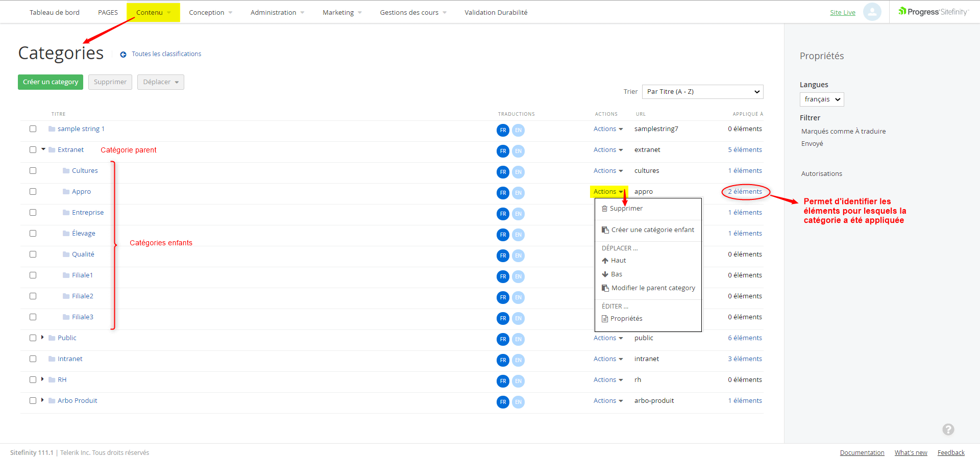
Task: Expand the Public category tree
Action: pyautogui.click(x=42, y=338)
